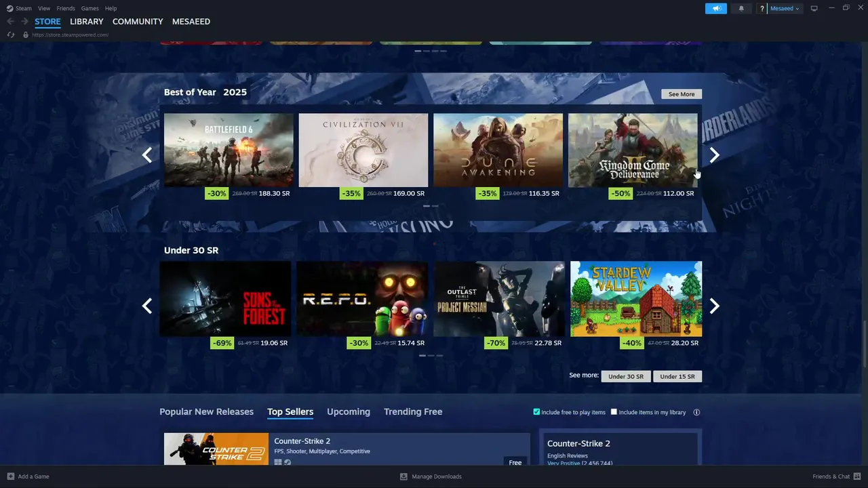Click Battlefield 6 price 188.30 SR

(x=274, y=193)
